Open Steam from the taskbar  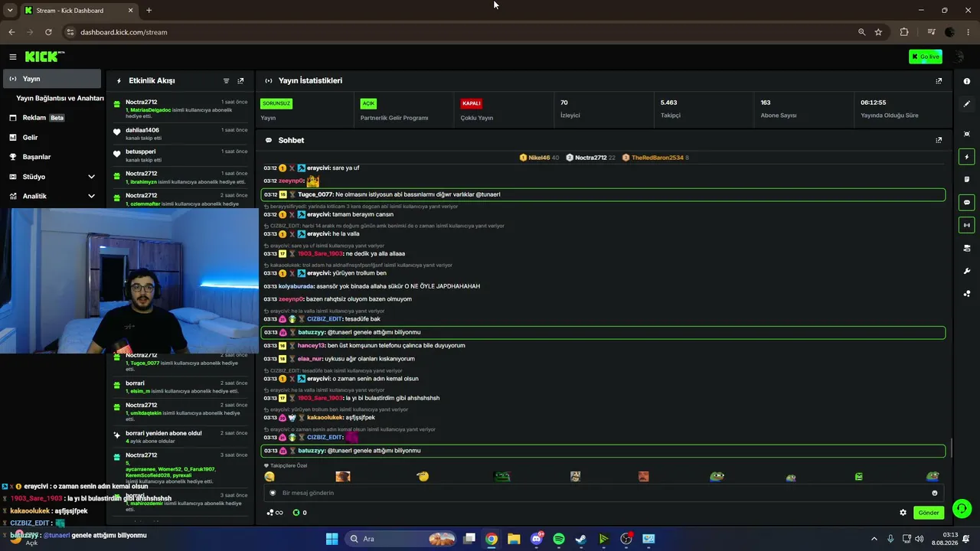click(x=581, y=539)
